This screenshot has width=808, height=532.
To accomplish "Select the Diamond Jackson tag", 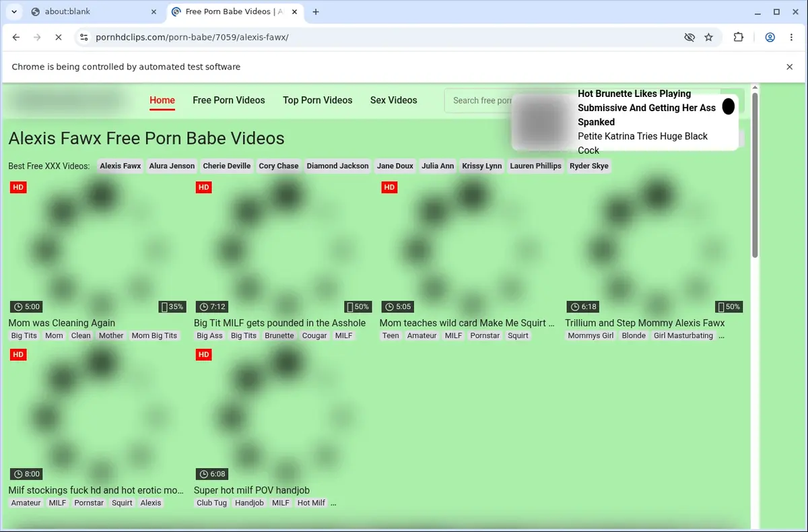I will click(x=338, y=166).
